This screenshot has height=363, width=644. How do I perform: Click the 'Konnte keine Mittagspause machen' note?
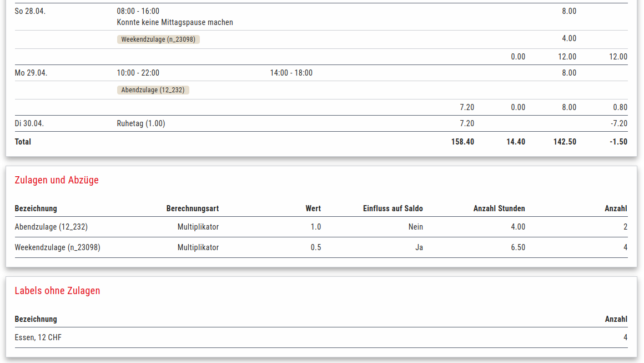point(175,22)
